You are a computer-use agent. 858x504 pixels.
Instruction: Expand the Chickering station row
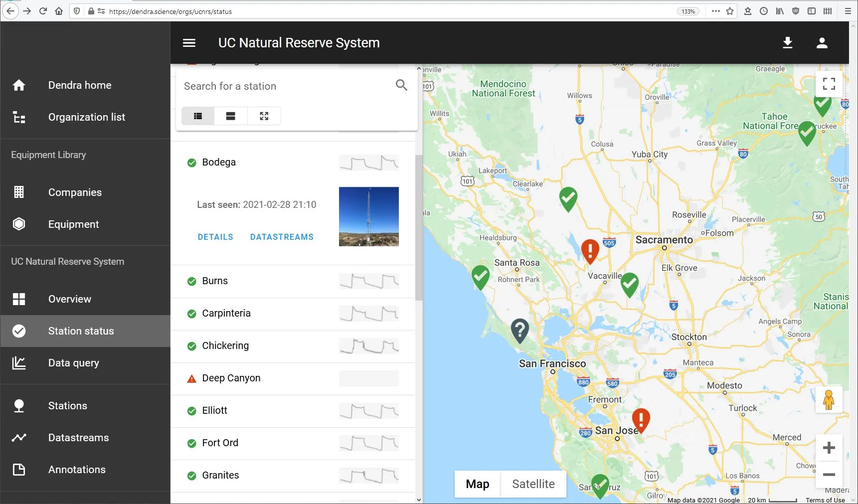tap(293, 346)
